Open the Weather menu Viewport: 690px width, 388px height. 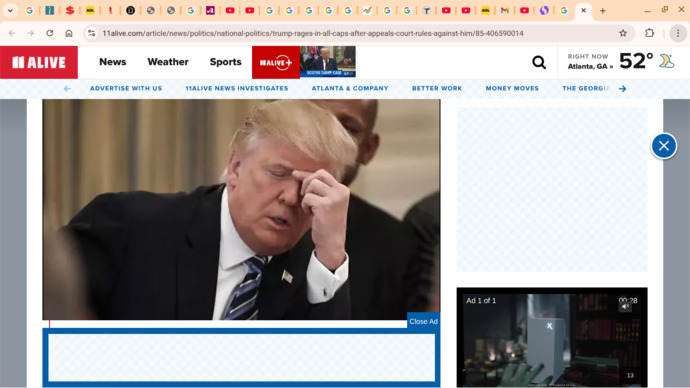click(168, 62)
